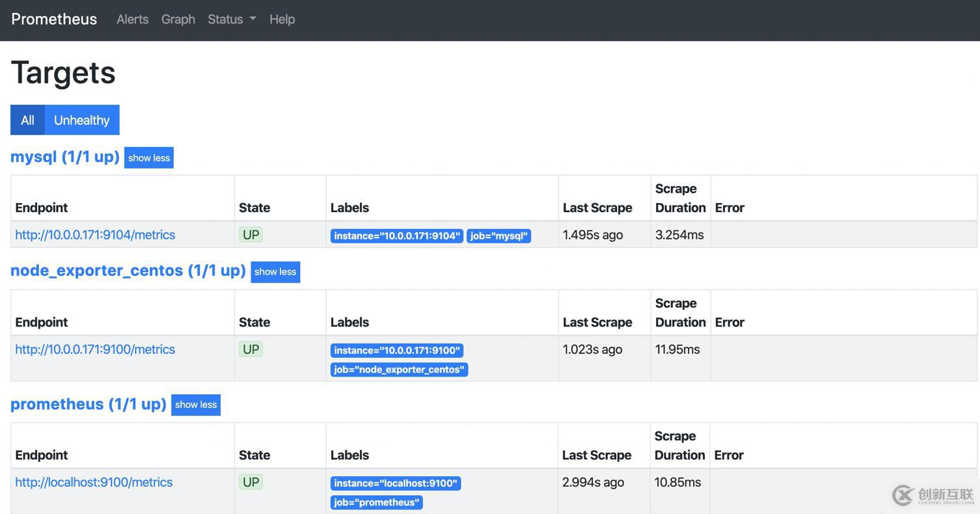Click the Endpoint header in mysql table
The height and width of the screenshot is (514, 980).
(42, 208)
